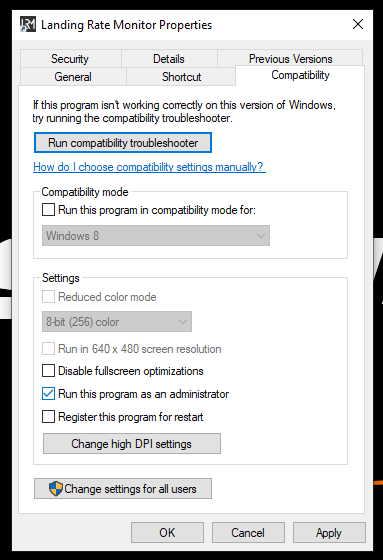The height and width of the screenshot is (560, 383).
Task: Tick Disable fullscreen optimizations checkbox
Action: coord(49,371)
